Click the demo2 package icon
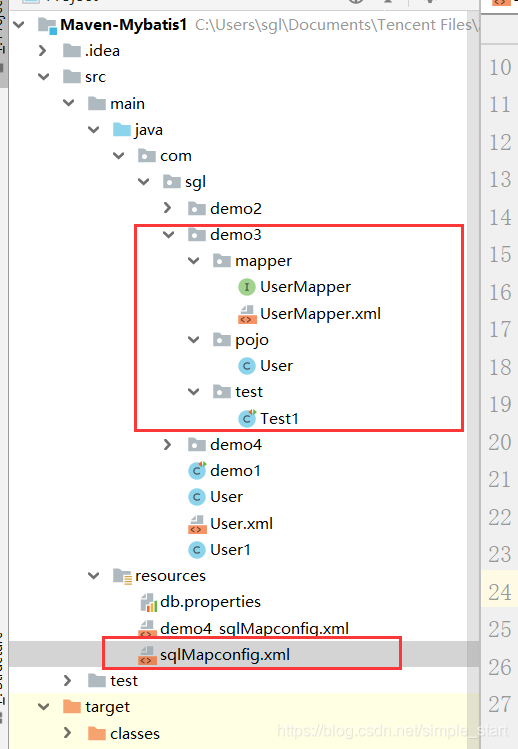Image resolution: width=518 pixels, height=749 pixels. tap(196, 208)
